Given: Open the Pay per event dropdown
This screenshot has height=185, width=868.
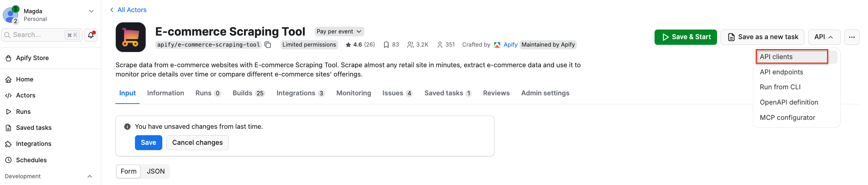Looking at the screenshot, I should [x=339, y=32].
